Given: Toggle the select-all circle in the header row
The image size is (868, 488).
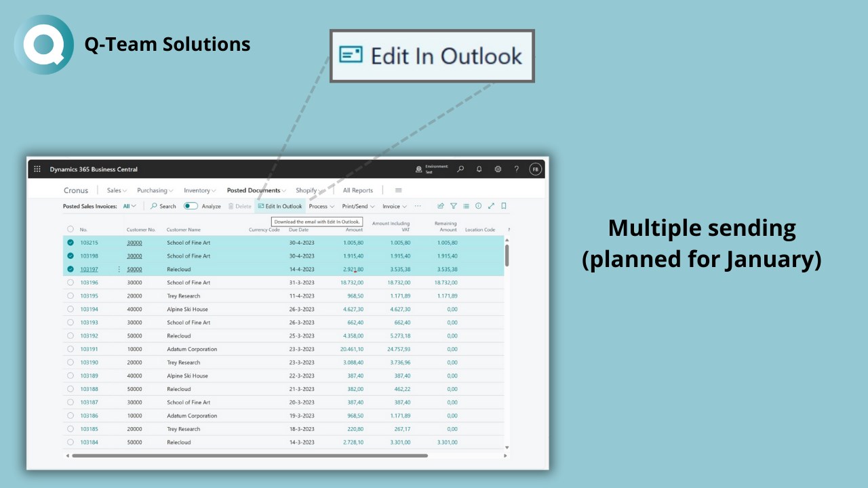Looking at the screenshot, I should [71, 229].
